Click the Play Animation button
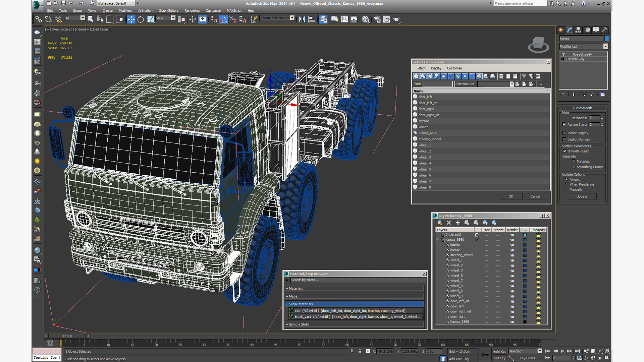Image resolution: width=644 pixels, height=362 pixels. pyautogui.click(x=562, y=351)
